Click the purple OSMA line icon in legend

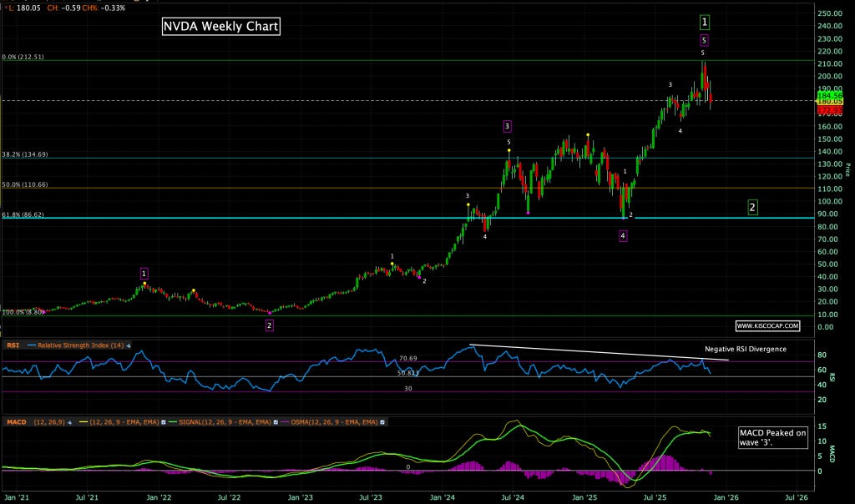pos(286,421)
